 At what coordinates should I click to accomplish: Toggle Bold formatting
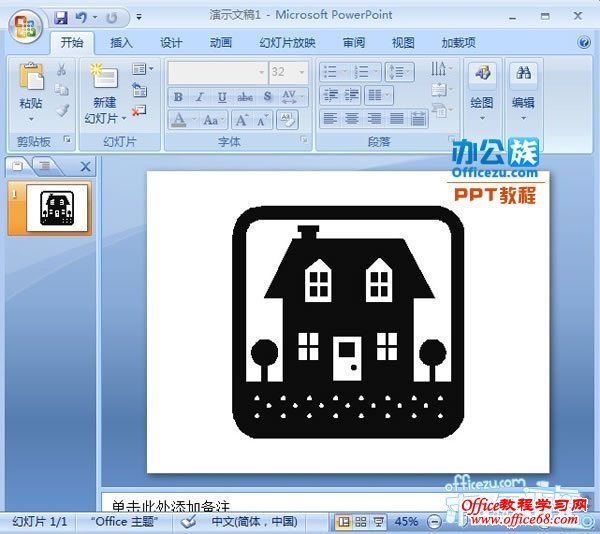[x=178, y=97]
